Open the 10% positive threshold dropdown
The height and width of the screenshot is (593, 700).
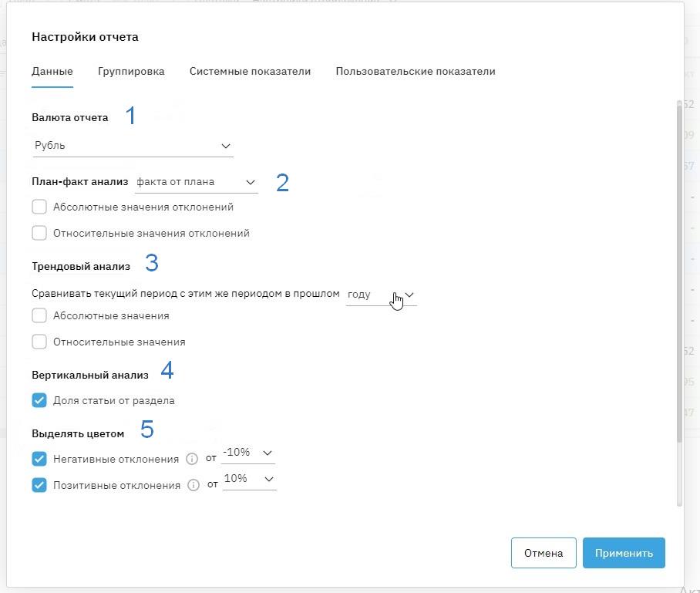pyautogui.click(x=249, y=479)
